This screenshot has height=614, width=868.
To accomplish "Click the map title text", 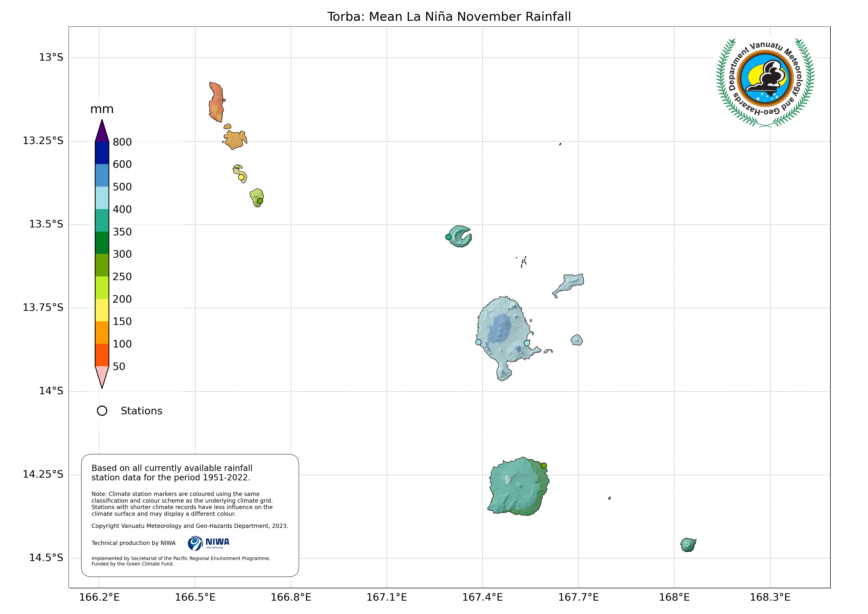I will (449, 17).
